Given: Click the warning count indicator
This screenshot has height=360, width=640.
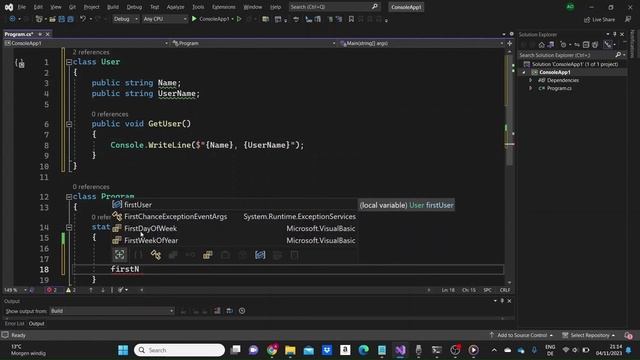Looking at the screenshot, I should pos(71,290).
